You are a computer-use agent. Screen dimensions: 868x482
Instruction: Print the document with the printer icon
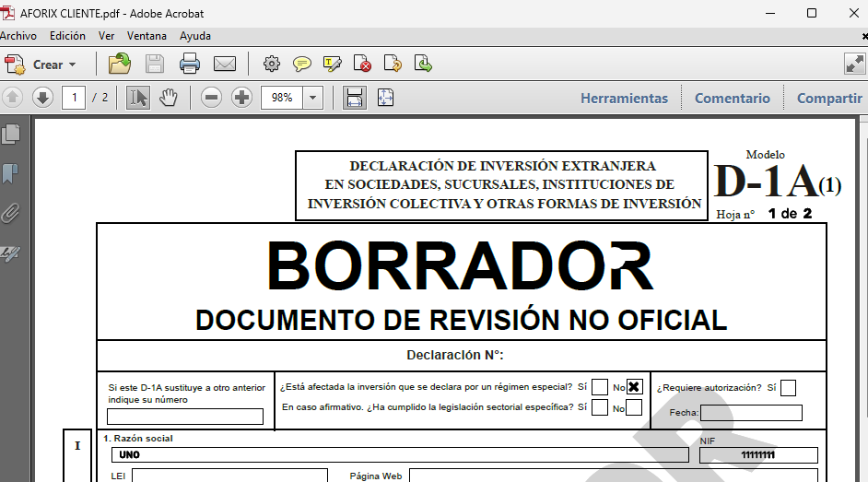tap(190, 65)
